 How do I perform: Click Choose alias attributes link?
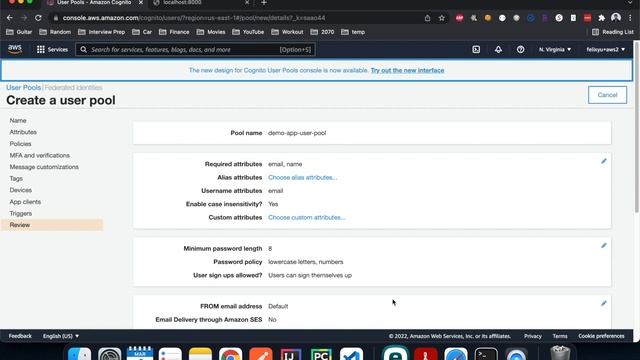(302, 178)
